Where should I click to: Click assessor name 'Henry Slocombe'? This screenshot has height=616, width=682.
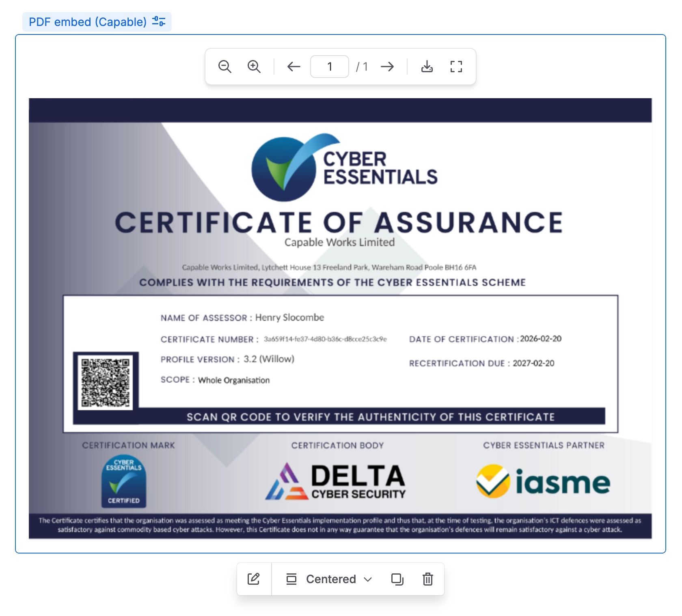coord(289,317)
